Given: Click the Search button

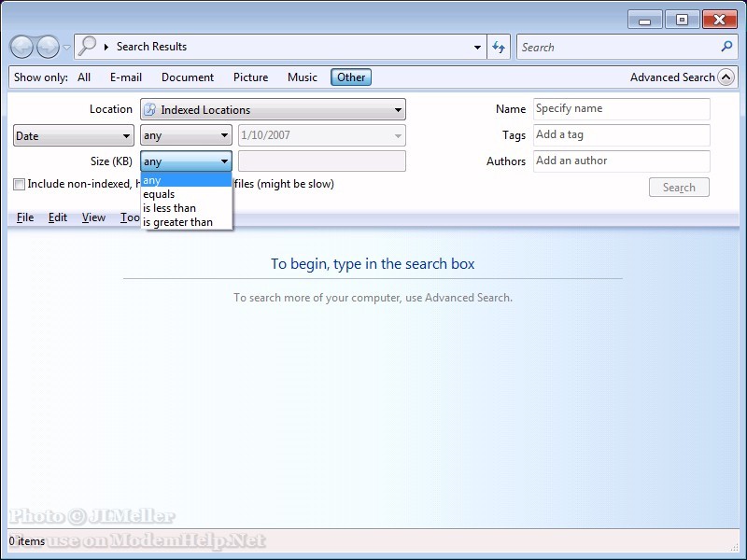Looking at the screenshot, I should pyautogui.click(x=679, y=188).
